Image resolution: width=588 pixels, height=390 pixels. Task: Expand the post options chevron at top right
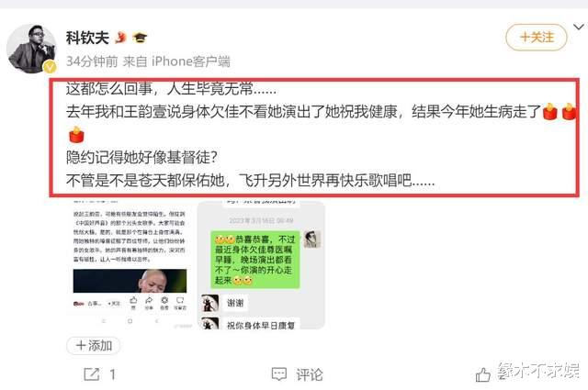580,27
